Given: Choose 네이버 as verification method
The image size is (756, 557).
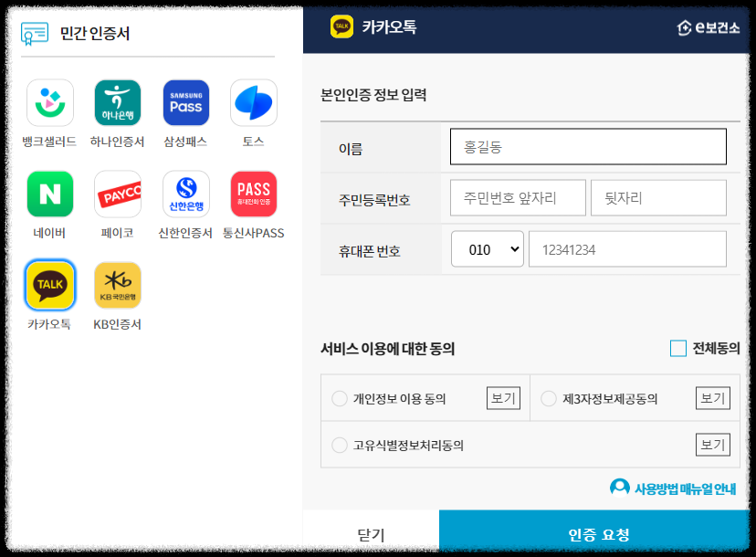Looking at the screenshot, I should (x=50, y=194).
